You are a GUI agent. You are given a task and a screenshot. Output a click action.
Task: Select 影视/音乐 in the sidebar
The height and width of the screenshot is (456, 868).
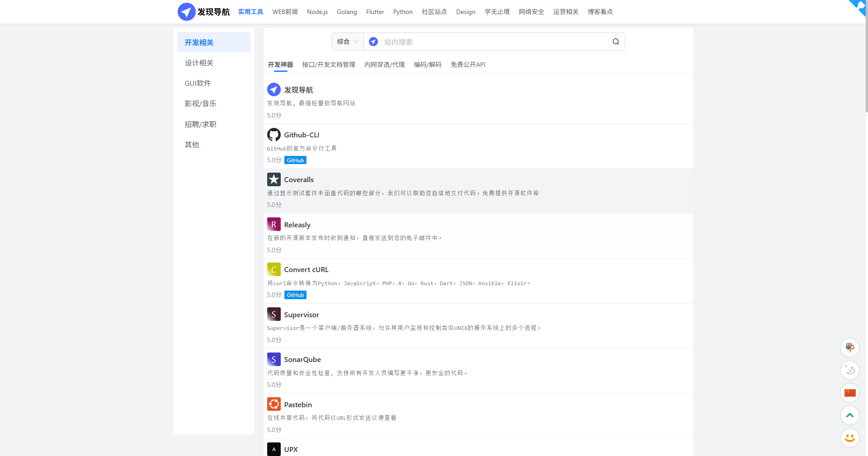pos(214,103)
